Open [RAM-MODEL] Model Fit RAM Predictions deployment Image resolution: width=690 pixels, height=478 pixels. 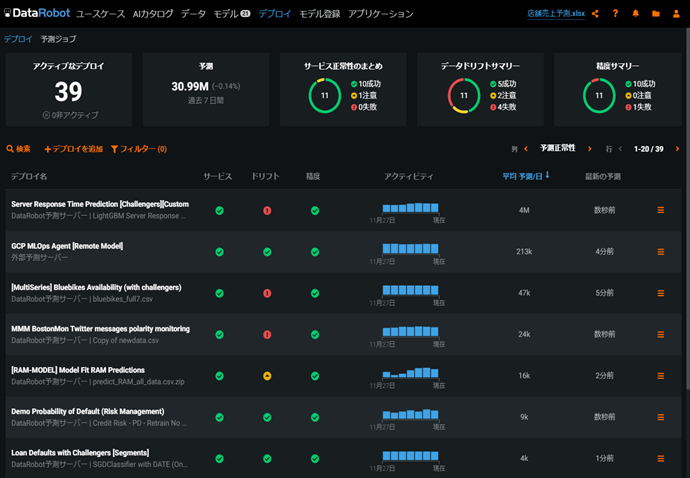pyautogui.click(x=78, y=370)
